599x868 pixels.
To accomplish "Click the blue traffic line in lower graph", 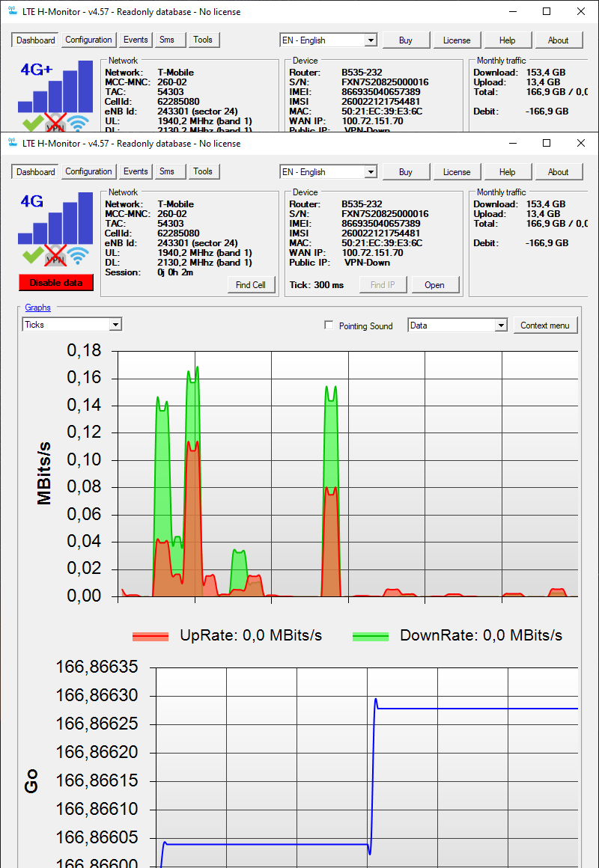I will (476, 708).
